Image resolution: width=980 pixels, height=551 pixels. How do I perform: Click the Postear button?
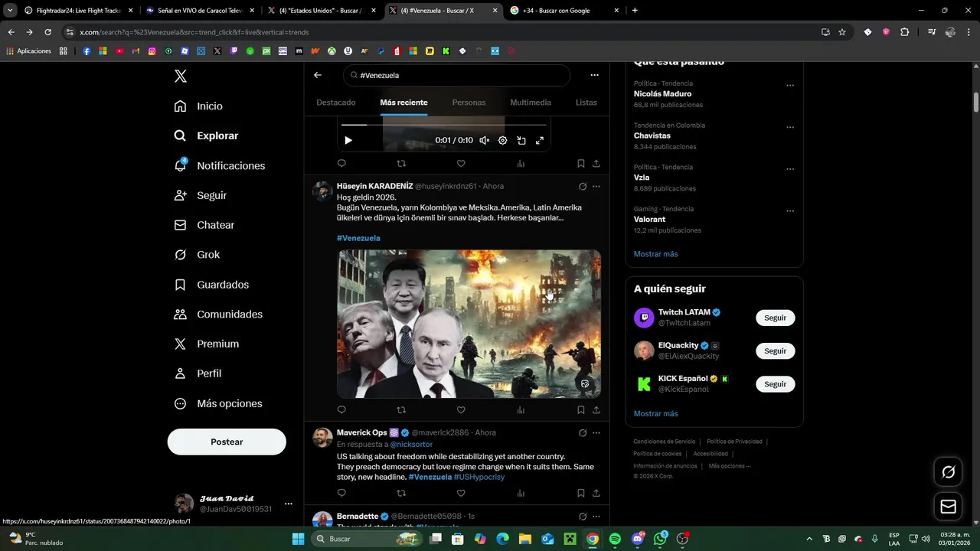(x=227, y=442)
